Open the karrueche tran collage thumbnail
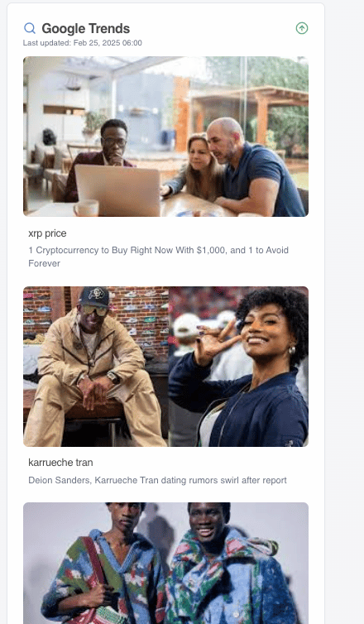The height and width of the screenshot is (624, 364). tap(165, 367)
